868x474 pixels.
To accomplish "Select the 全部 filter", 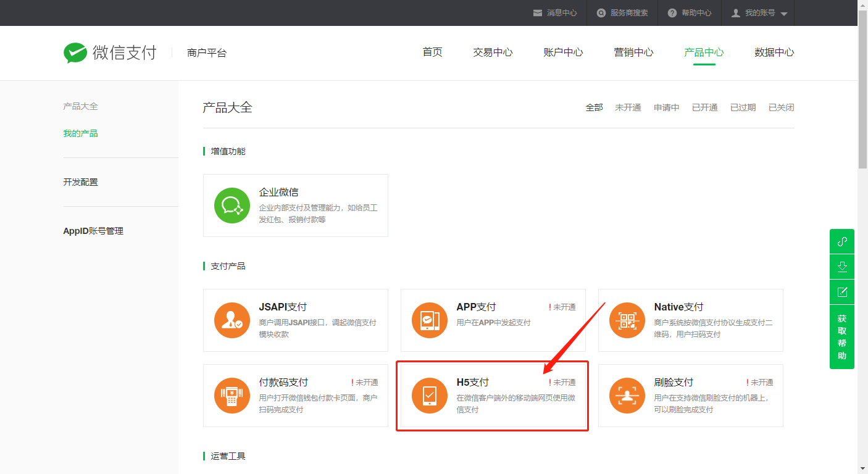I will (594, 107).
